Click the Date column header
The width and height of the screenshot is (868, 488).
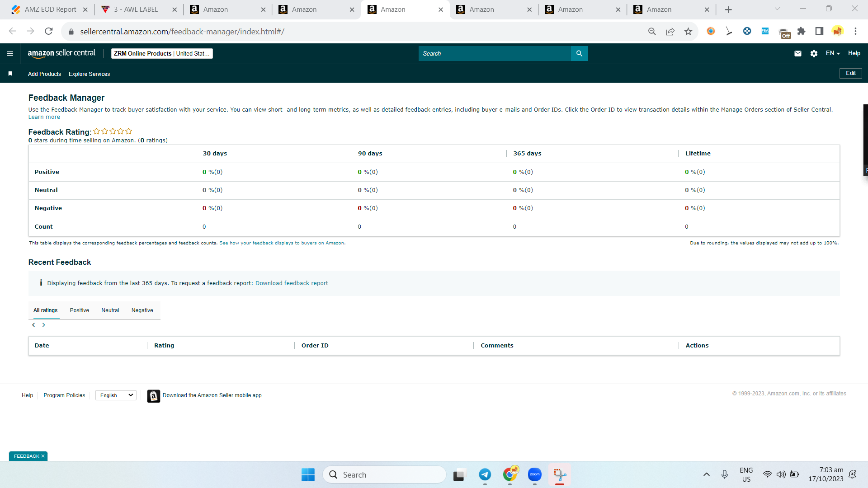[42, 346]
